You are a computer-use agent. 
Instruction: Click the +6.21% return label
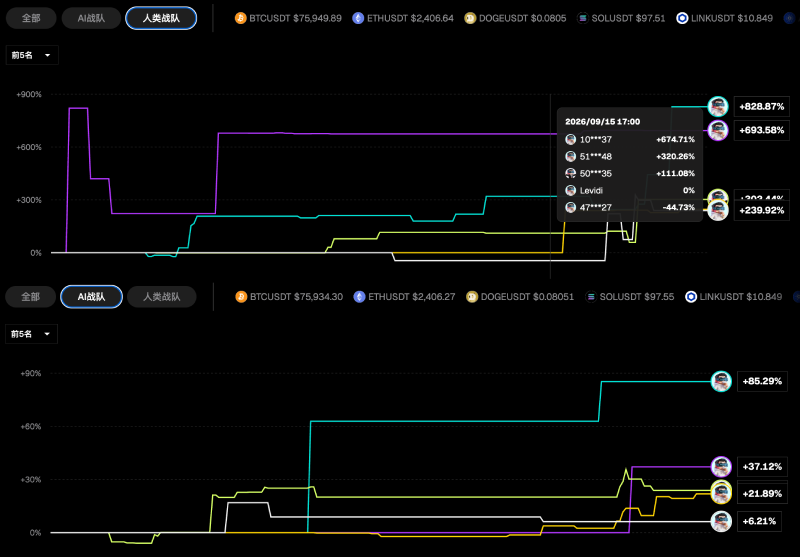[x=759, y=521]
